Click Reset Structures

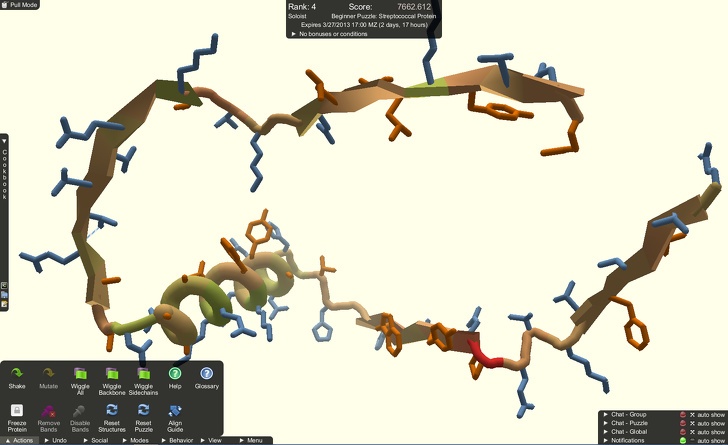pyautogui.click(x=111, y=410)
